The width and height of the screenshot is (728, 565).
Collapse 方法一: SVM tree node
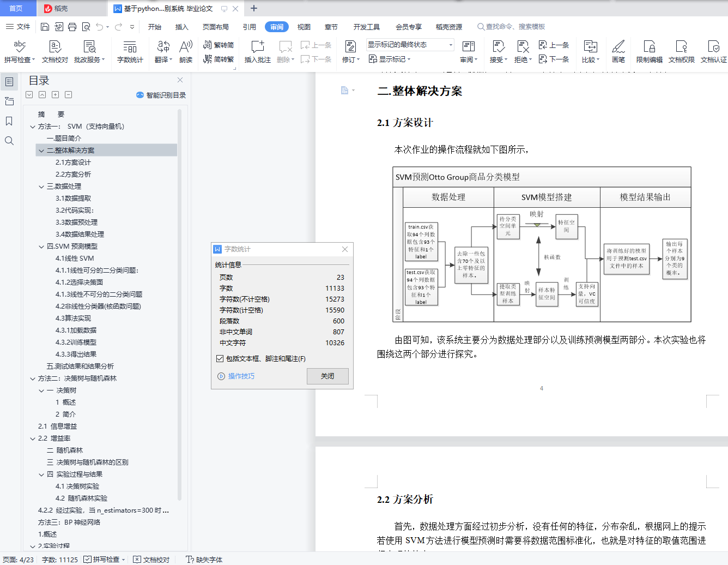tap(33, 127)
